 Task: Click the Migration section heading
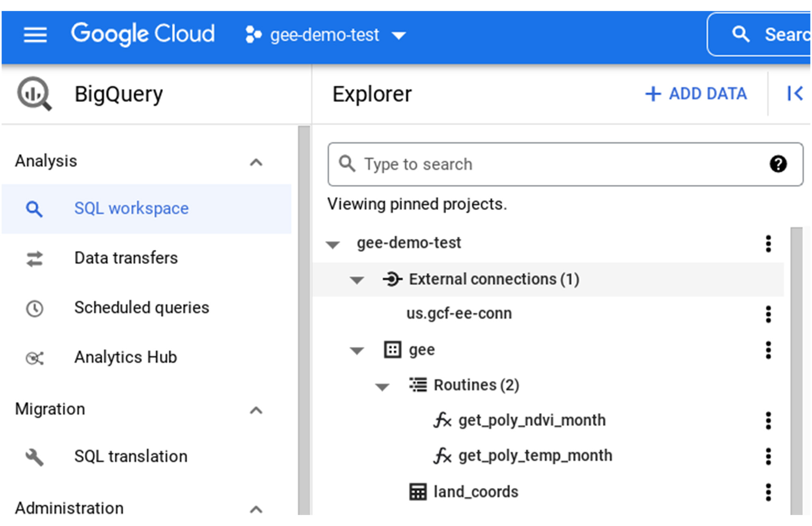(50, 409)
